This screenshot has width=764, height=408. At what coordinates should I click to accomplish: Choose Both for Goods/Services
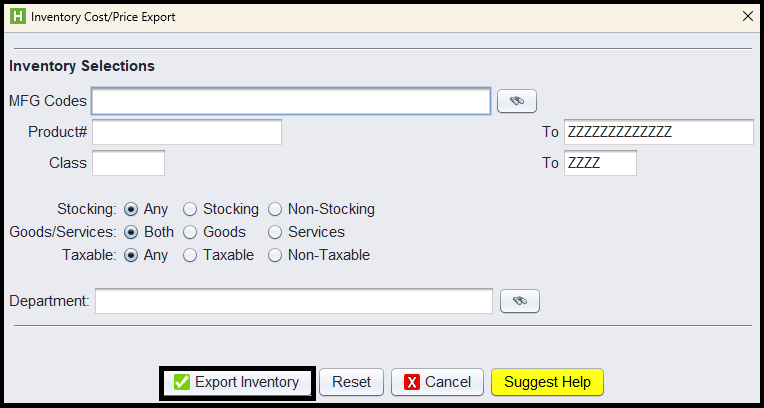coord(130,232)
